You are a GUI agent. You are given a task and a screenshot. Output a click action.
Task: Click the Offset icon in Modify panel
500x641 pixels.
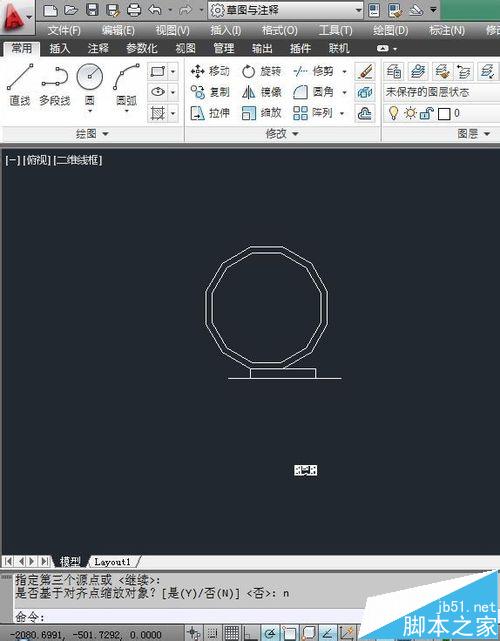click(x=364, y=113)
